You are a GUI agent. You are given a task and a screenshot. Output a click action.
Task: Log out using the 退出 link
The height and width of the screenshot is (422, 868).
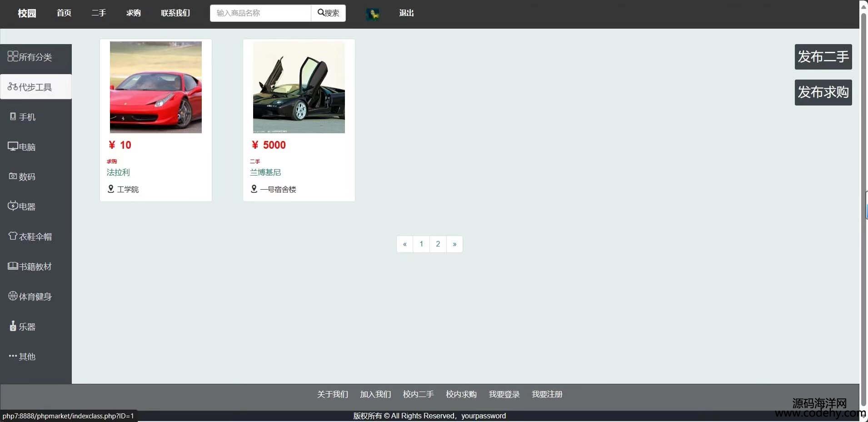(407, 13)
